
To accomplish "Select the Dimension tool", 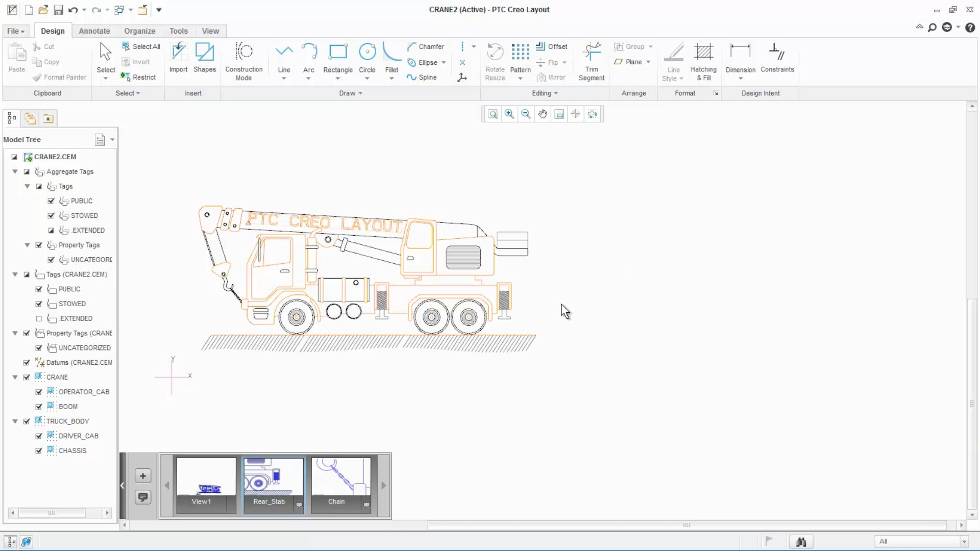I will [x=741, y=58].
